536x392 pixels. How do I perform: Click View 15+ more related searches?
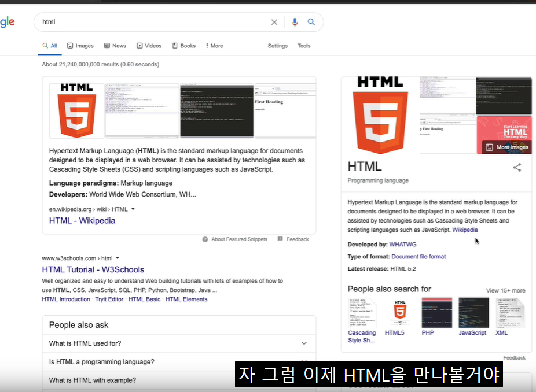505,291
